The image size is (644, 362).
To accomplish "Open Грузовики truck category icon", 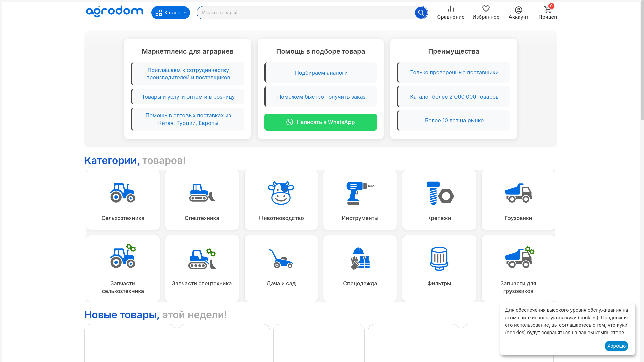I will [x=519, y=193].
